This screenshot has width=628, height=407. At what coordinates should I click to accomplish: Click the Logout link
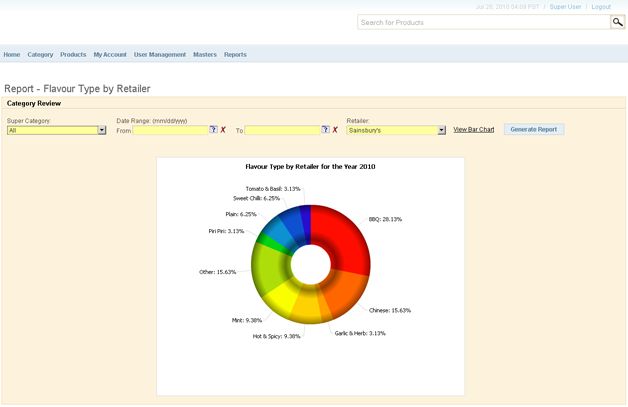[x=601, y=7]
